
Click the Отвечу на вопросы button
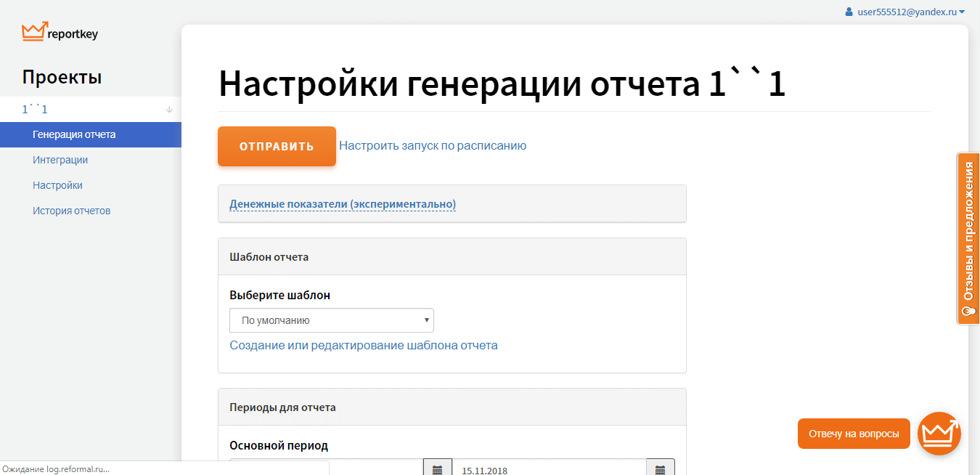(853, 434)
